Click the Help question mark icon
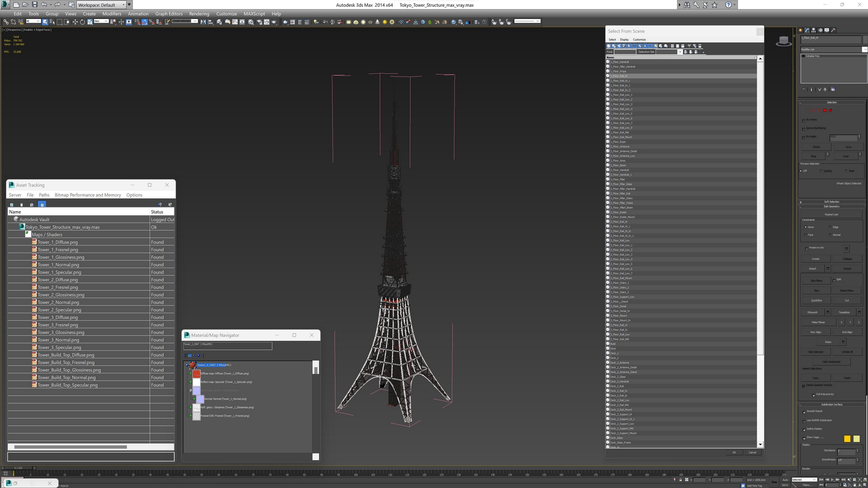Viewport: 868px width, 488px height. (x=728, y=5)
